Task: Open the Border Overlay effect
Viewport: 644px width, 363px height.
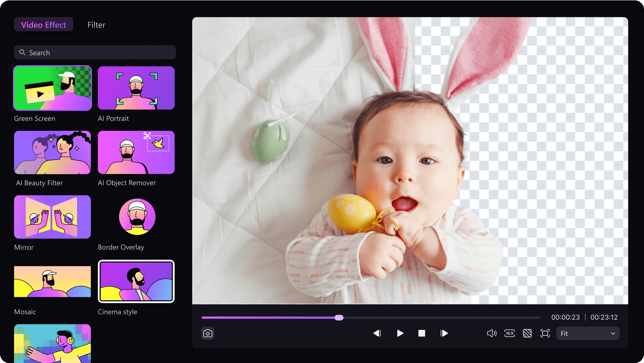Action: (137, 217)
